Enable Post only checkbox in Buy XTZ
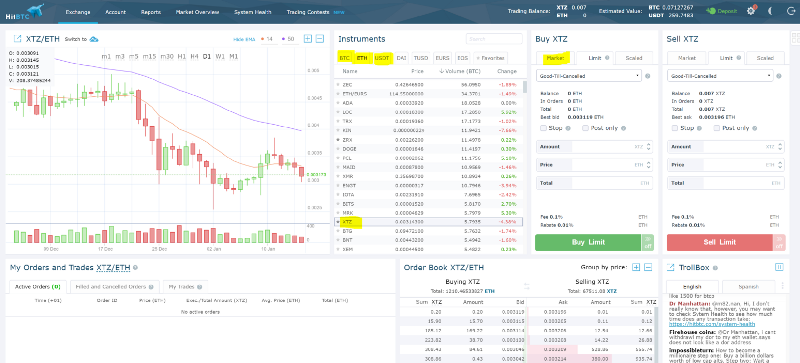This screenshot has width=800, height=363. (x=586, y=128)
